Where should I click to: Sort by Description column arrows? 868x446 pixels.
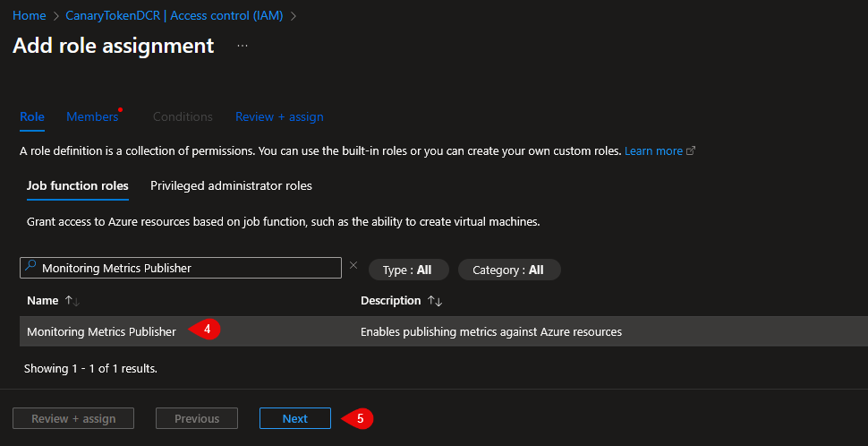pyautogui.click(x=435, y=301)
